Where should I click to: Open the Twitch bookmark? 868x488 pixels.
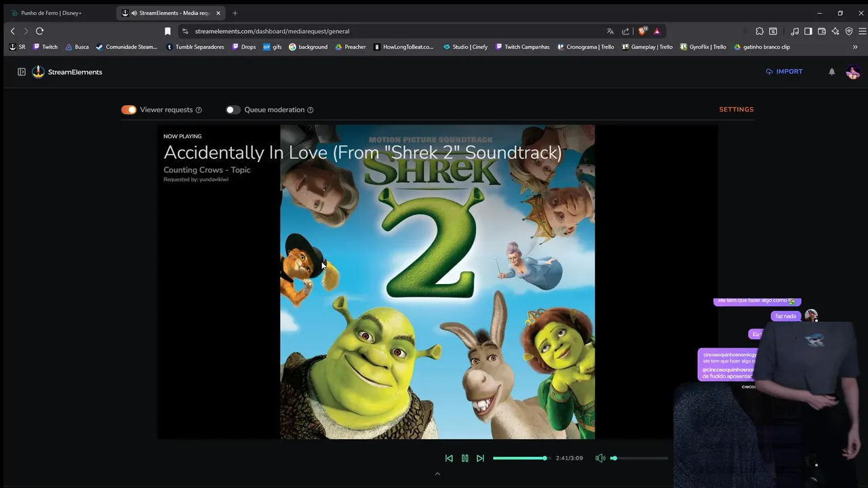click(x=45, y=47)
